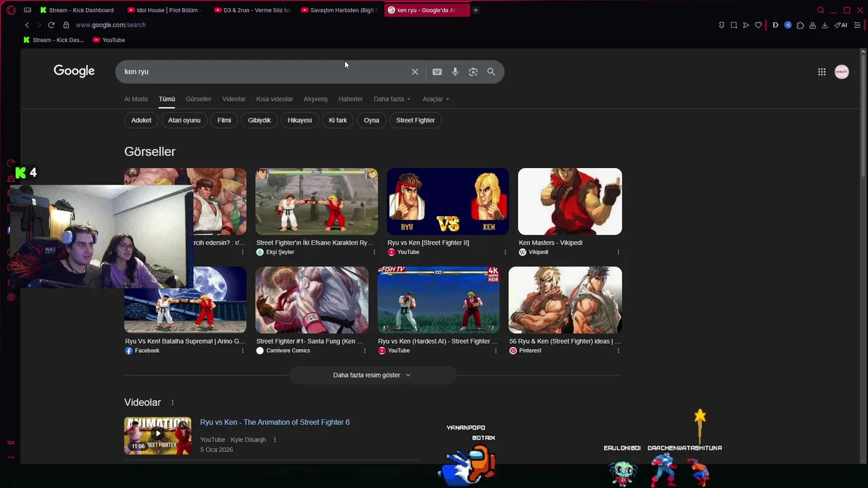
Task: Open options for Pinterest image result
Action: (x=618, y=350)
